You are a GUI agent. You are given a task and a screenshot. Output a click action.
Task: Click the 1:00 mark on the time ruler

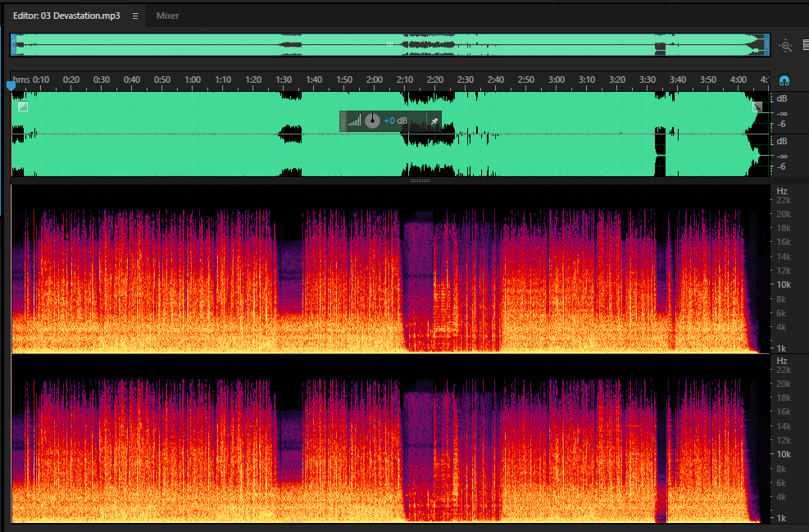pos(193,80)
